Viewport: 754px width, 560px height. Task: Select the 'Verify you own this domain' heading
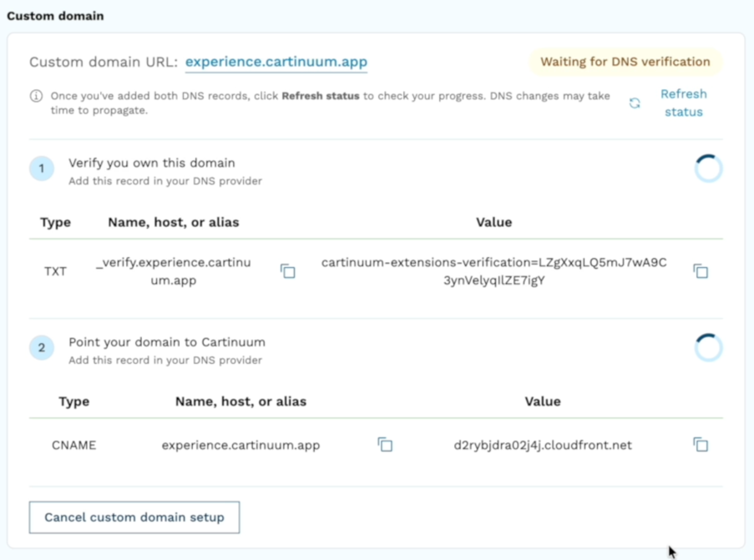tap(151, 163)
